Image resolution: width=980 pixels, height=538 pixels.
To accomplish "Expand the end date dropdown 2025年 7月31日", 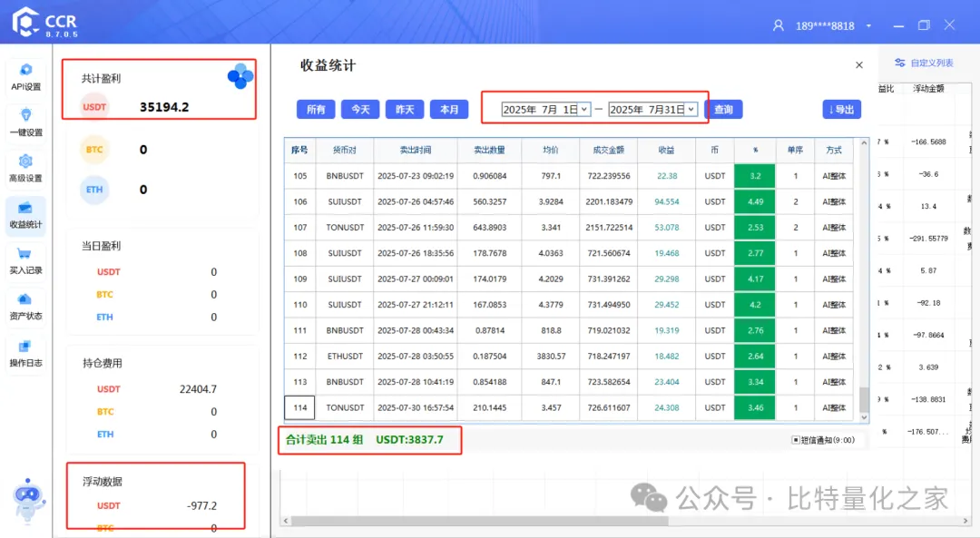I will click(x=691, y=110).
